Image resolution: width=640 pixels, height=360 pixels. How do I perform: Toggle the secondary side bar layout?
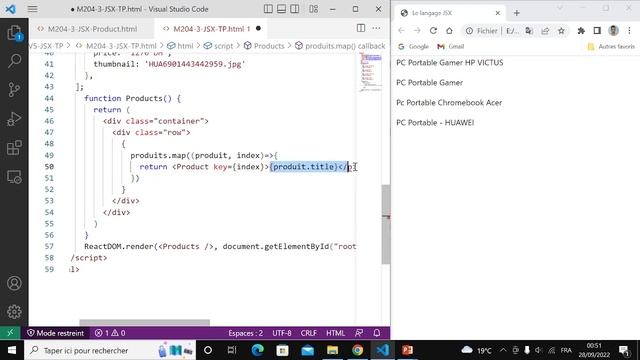click(294, 9)
